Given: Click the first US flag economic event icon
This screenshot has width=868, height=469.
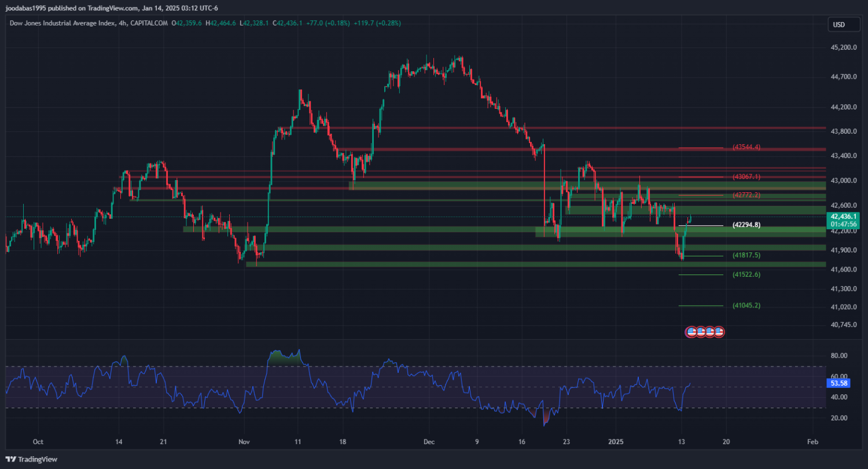Looking at the screenshot, I should [x=691, y=332].
